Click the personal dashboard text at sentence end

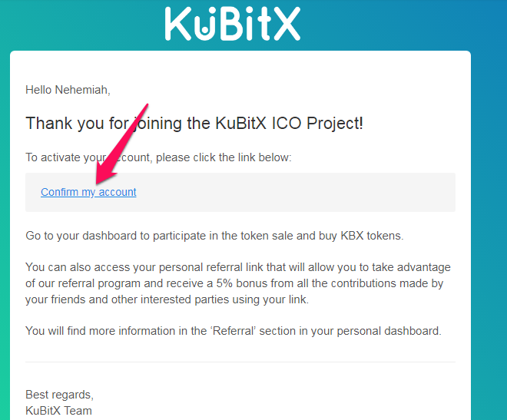389,331
